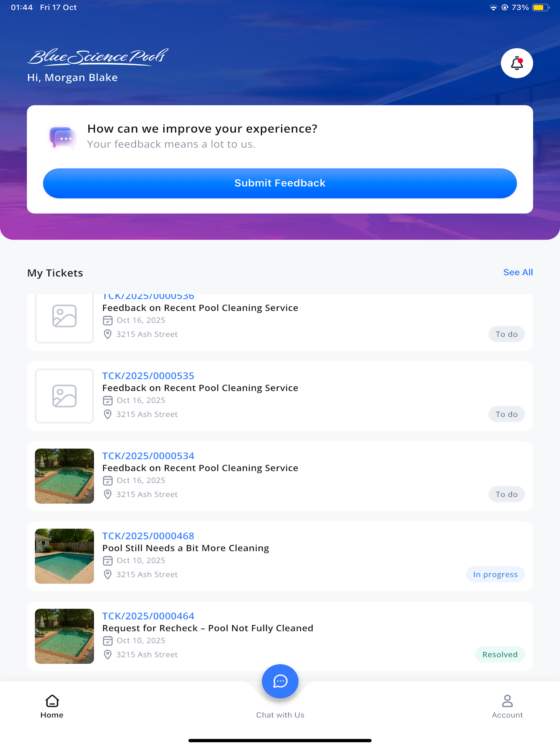
Task: Open ticket TCK/2025/0000468
Action: 280,556
